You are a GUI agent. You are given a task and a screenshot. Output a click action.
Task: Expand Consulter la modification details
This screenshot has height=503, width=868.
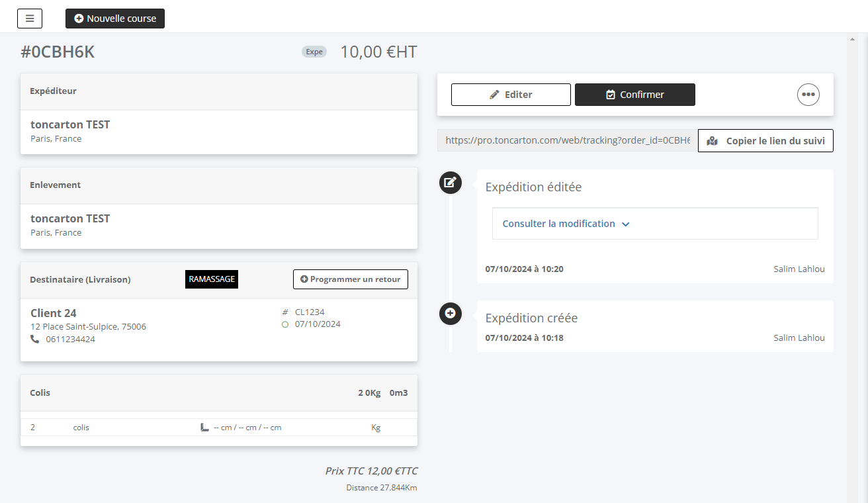pyautogui.click(x=565, y=223)
